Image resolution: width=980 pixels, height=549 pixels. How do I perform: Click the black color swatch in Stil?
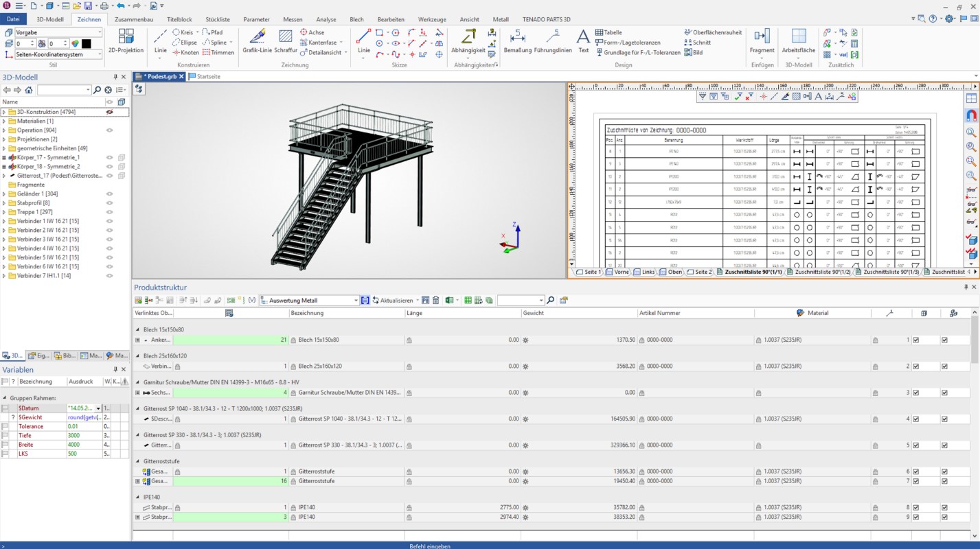point(87,43)
